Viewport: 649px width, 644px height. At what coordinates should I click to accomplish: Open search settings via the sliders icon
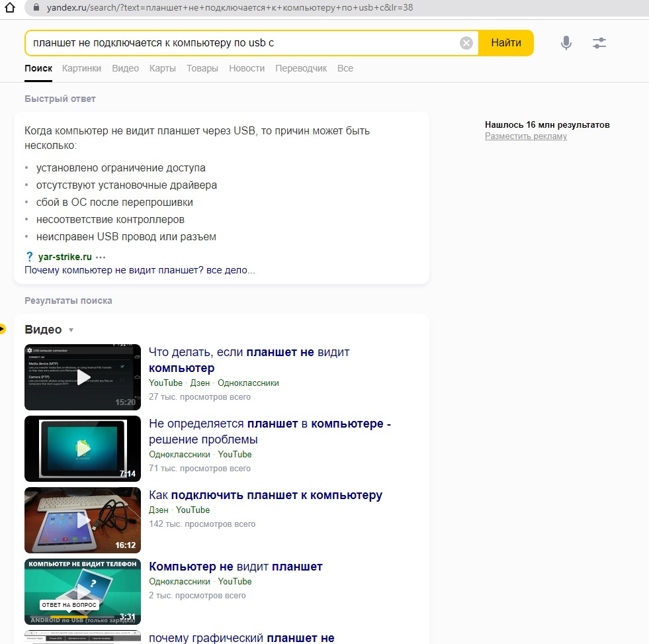coord(599,42)
